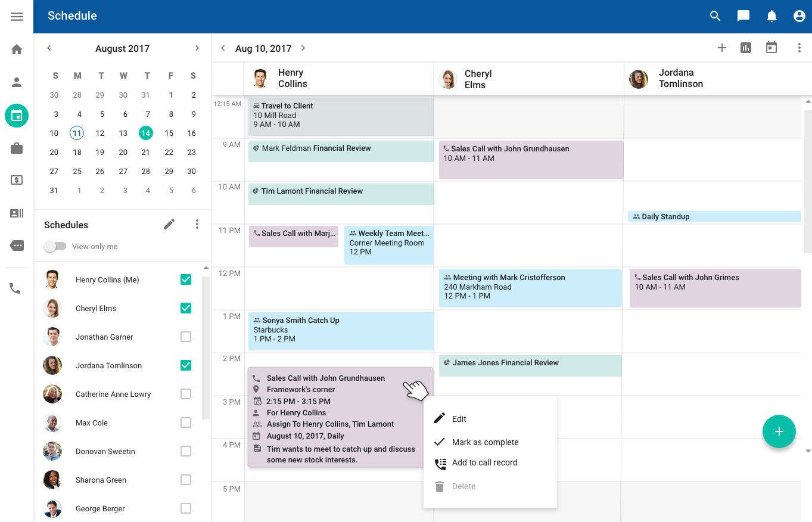The width and height of the screenshot is (812, 522).
Task: Click the search icon in header
Action: coord(715,16)
